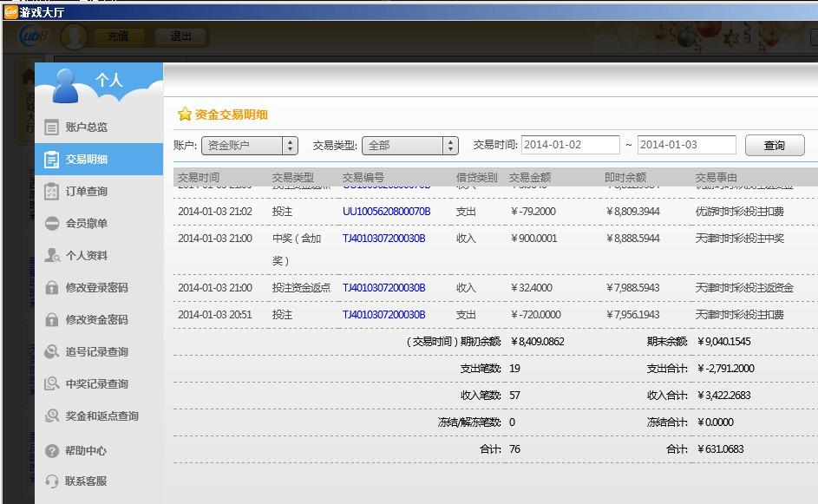This screenshot has height=504, width=818.
Task: Open 订单查询 page
Action: coord(86,192)
